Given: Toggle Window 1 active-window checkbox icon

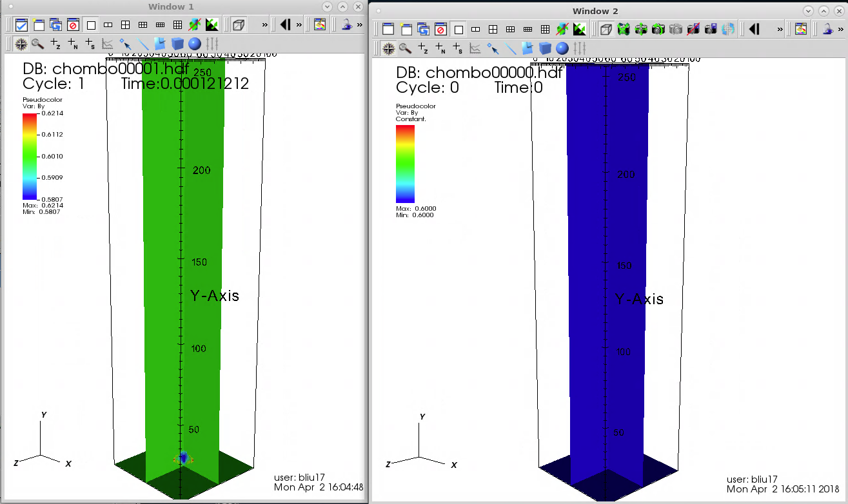Looking at the screenshot, I should pyautogui.click(x=21, y=25).
